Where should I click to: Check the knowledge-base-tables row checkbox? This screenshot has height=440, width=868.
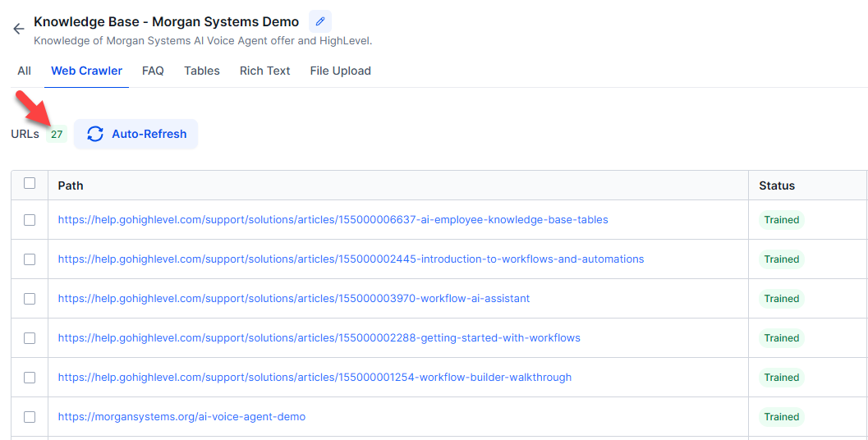(x=30, y=220)
